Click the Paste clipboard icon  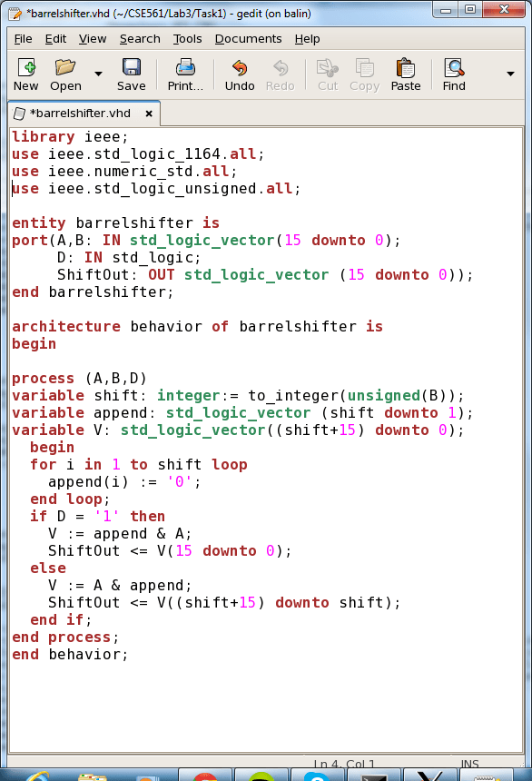(406, 68)
